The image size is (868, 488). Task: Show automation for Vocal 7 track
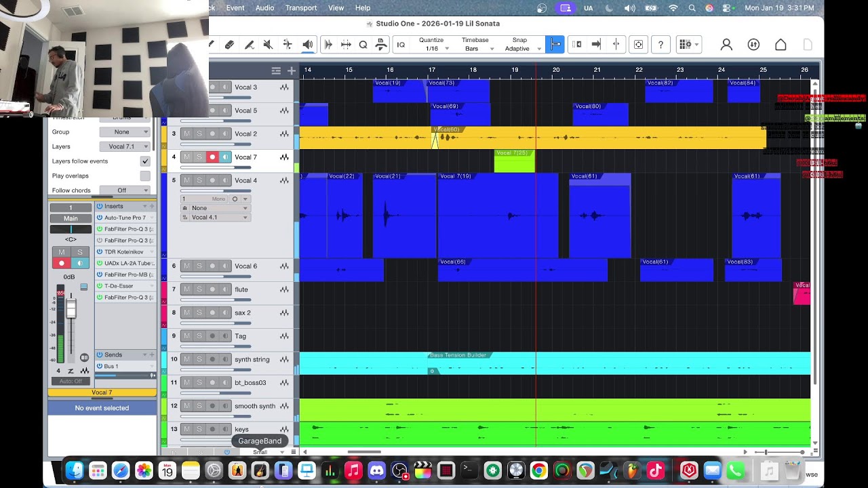pos(284,157)
